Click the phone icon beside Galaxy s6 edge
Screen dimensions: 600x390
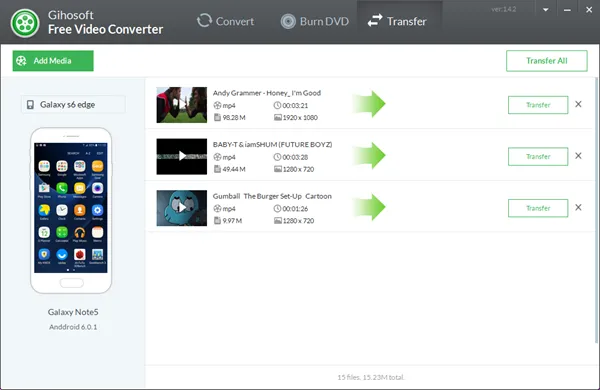pyautogui.click(x=30, y=104)
